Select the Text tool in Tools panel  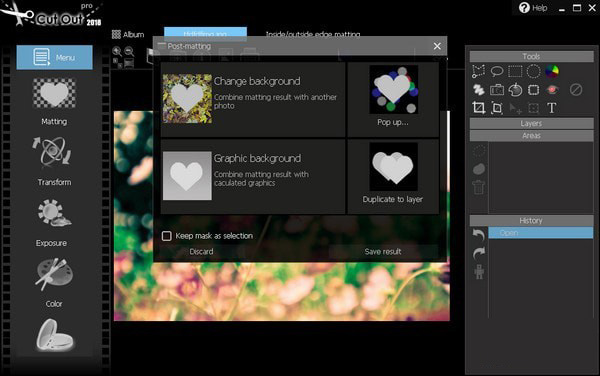coord(551,108)
